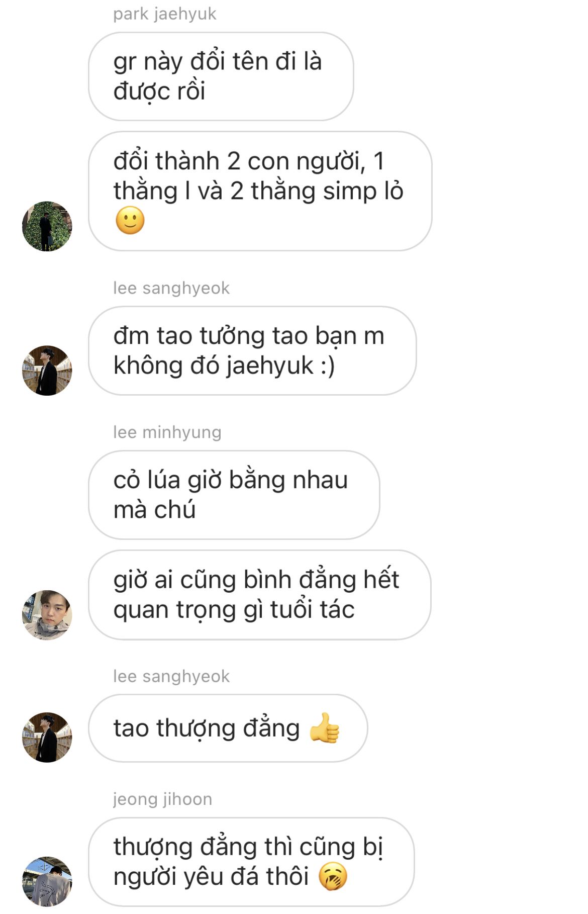Select the "đổi thành 2 con người" message
Image resolution: width=588 pixels, height=914 pixels.
pos(260,191)
